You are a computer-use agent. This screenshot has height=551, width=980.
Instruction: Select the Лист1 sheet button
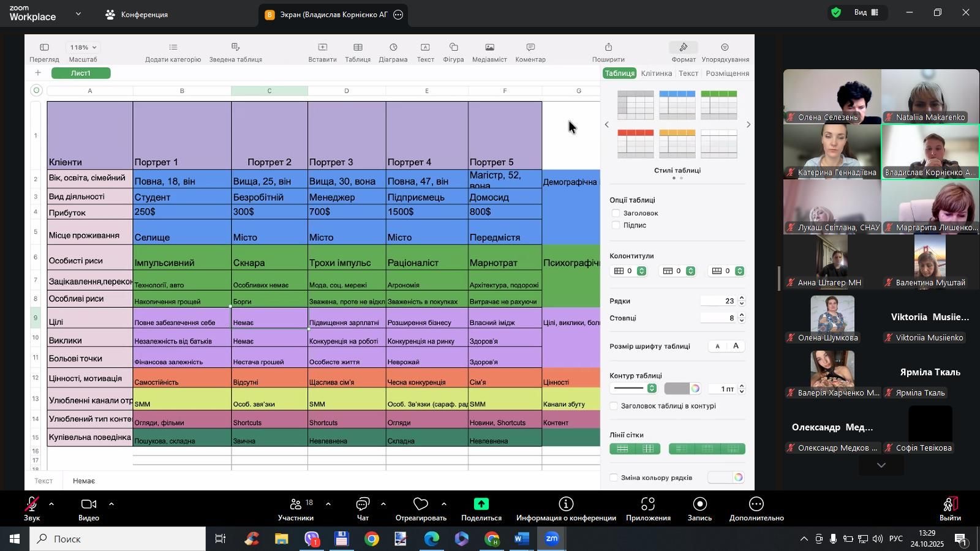[81, 73]
